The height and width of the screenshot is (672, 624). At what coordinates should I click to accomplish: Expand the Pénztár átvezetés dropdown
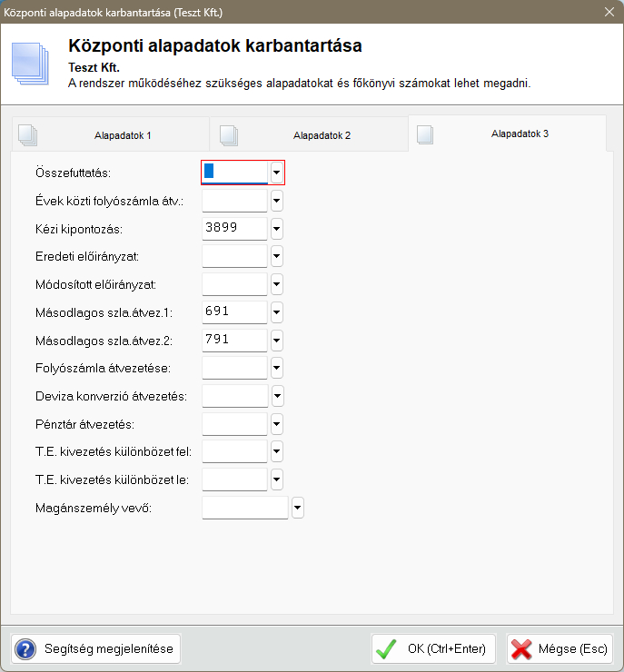coord(277,424)
